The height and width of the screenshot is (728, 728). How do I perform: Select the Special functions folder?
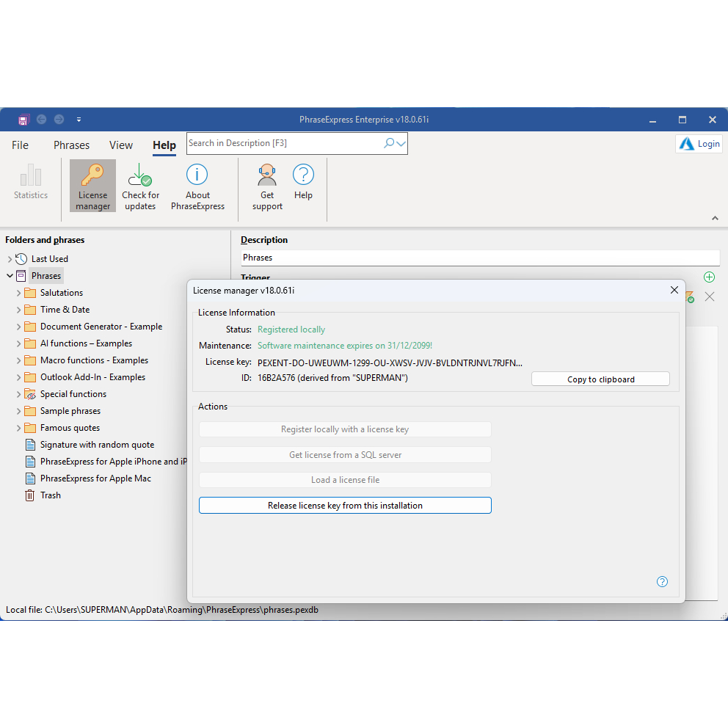point(73,394)
